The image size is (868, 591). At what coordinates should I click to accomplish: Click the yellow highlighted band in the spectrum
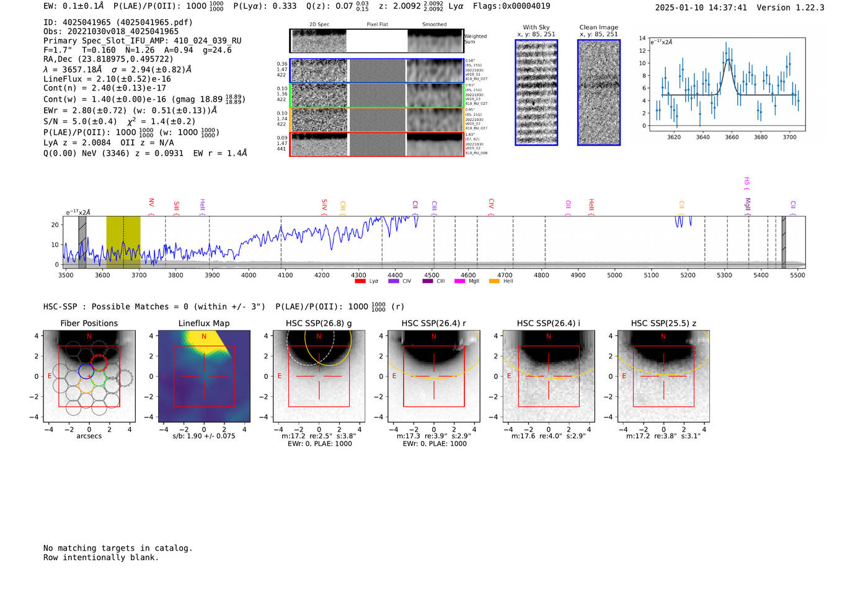click(123, 242)
